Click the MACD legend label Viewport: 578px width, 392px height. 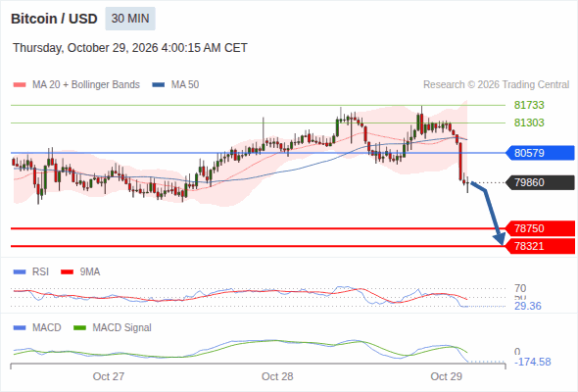(47, 328)
